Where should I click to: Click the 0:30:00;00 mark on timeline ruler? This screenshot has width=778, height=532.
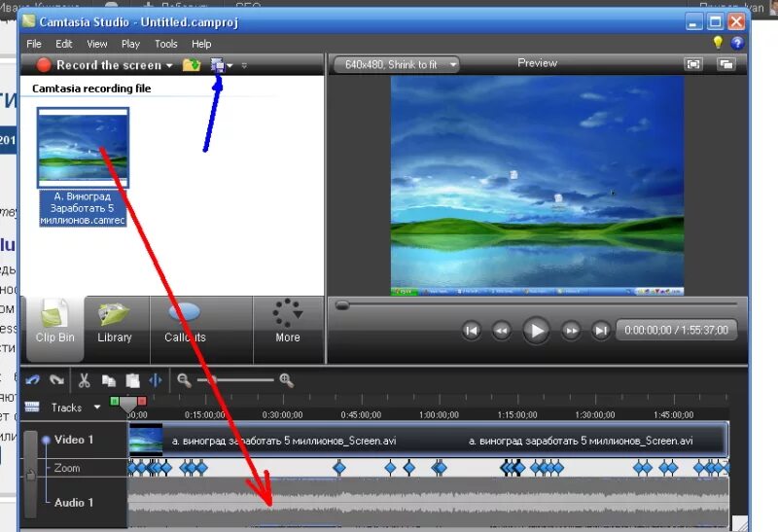[282, 414]
